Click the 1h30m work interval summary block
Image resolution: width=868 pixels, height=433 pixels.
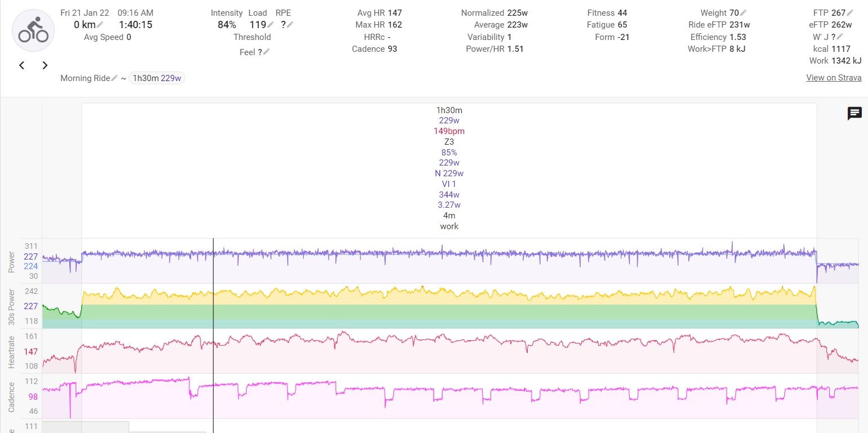pos(449,169)
